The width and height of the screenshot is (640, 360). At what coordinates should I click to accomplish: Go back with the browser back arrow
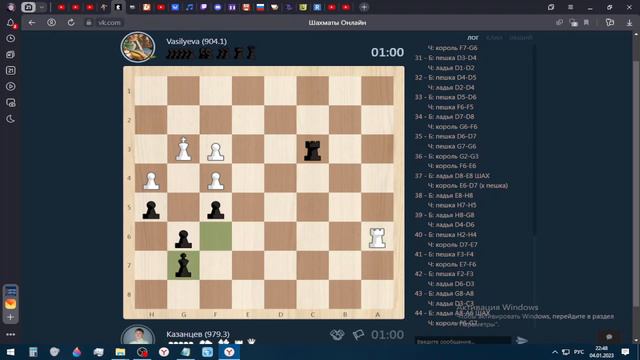[x=32, y=22]
